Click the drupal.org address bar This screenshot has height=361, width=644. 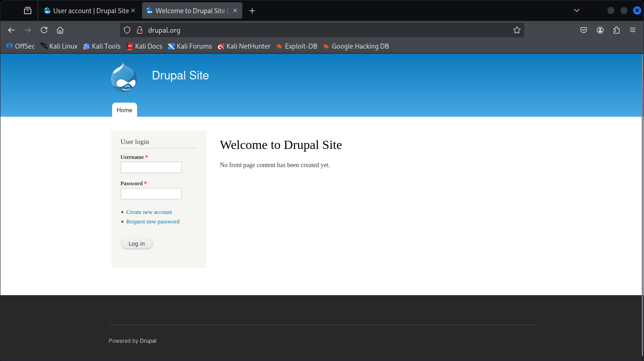[x=322, y=30]
